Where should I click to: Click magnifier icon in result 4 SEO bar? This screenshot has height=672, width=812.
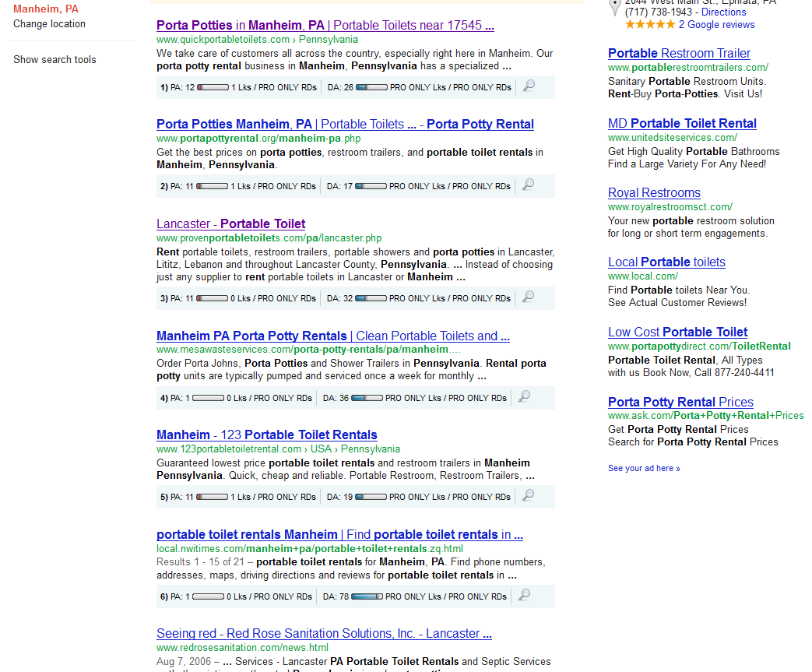click(x=524, y=397)
